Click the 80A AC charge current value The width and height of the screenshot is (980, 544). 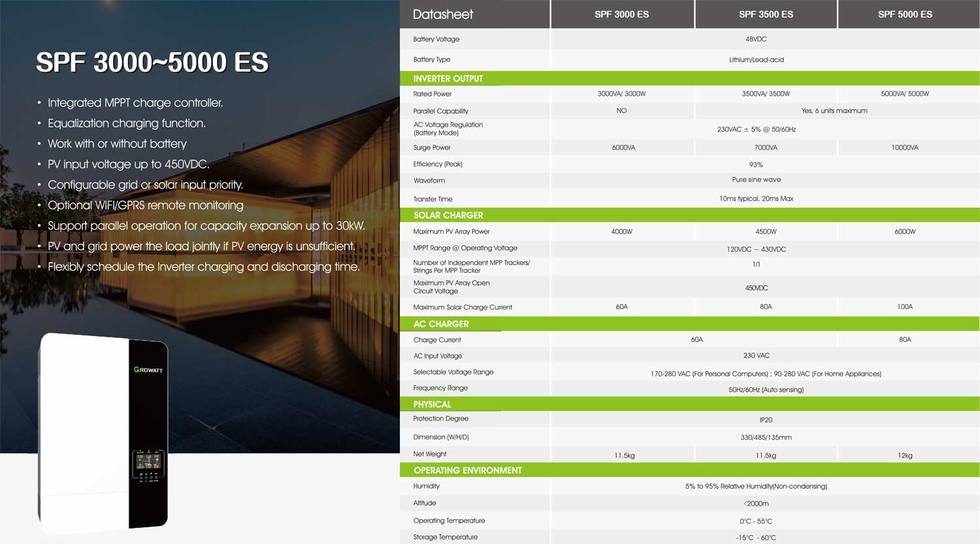905,340
